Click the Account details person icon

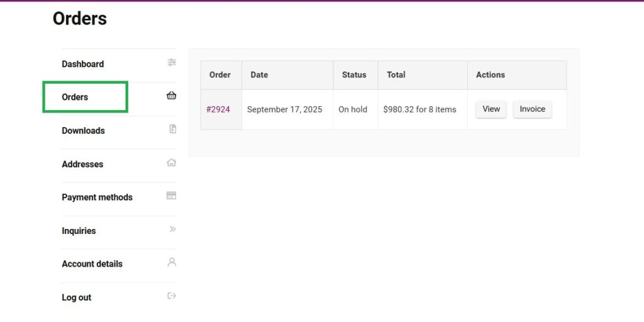pos(172,262)
